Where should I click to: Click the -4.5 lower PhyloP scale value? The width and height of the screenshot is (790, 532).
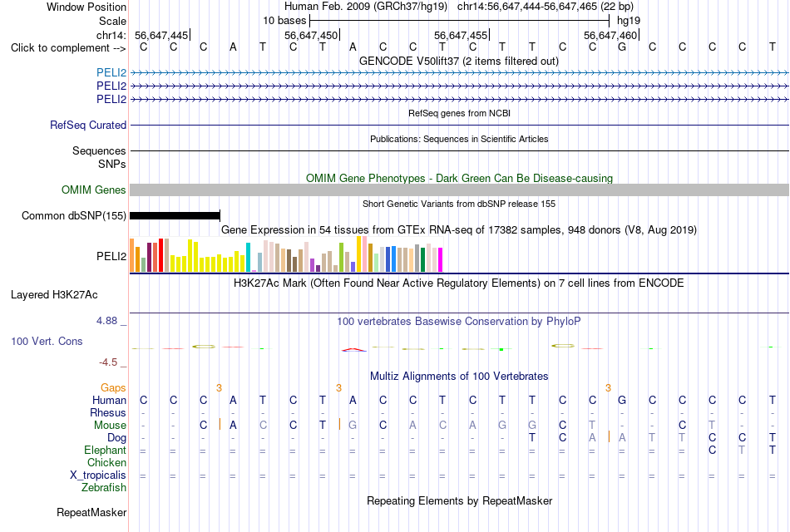tap(108, 362)
